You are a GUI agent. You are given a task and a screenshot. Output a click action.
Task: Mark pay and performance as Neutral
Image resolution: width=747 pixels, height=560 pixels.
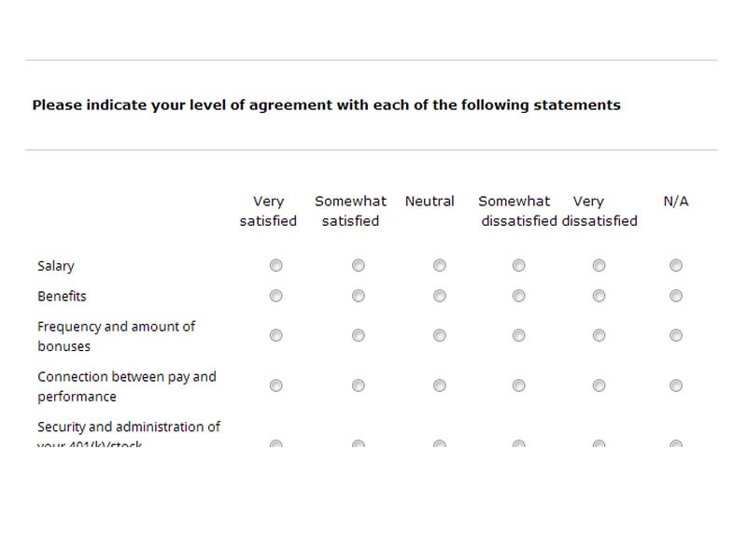pyautogui.click(x=438, y=385)
